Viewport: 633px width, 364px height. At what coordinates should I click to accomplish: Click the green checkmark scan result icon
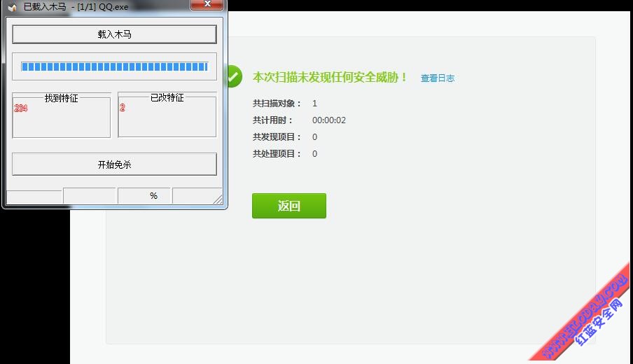pos(233,76)
